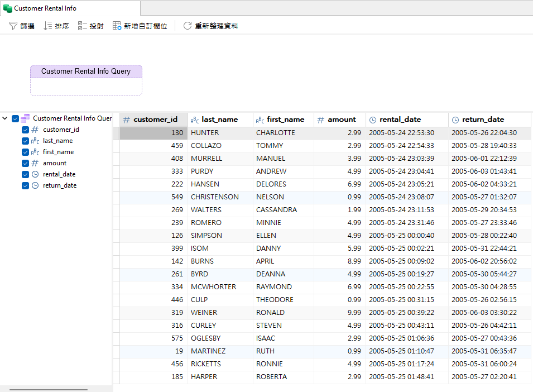The width and height of the screenshot is (533, 392).
Task: Click the ABC text icon on last_name header
Action: click(194, 119)
